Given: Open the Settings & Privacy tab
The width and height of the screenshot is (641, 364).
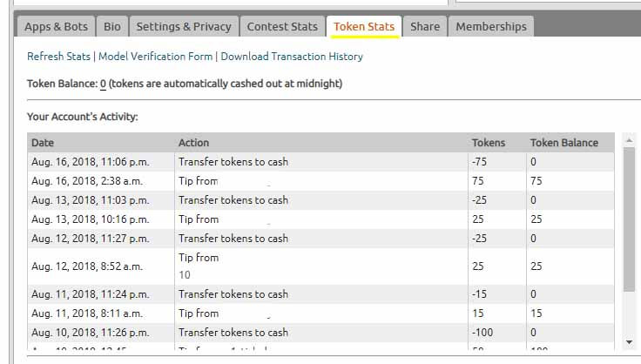Looking at the screenshot, I should (184, 26).
